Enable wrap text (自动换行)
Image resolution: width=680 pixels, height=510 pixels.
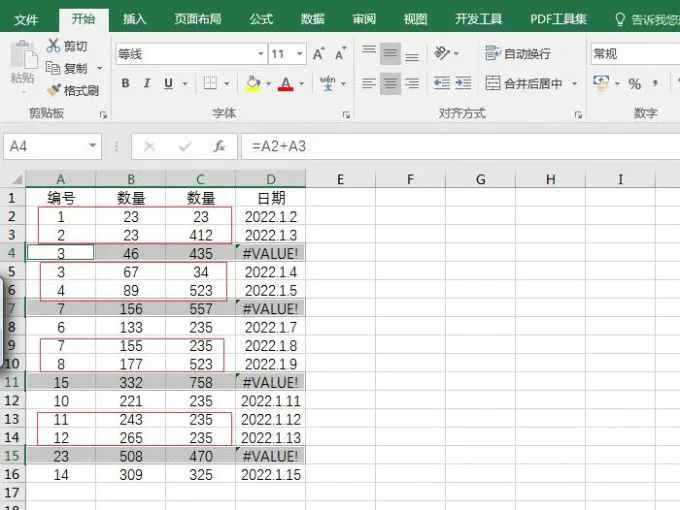click(x=518, y=53)
